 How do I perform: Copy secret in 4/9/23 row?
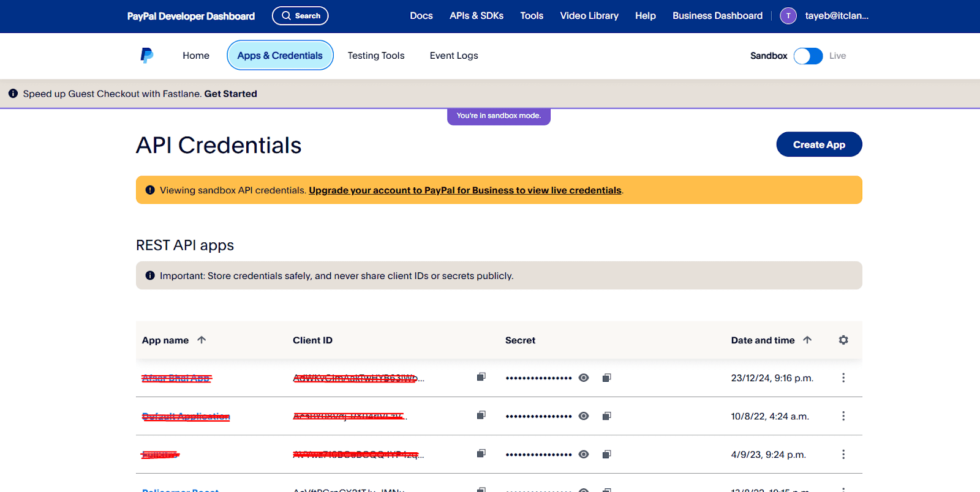coord(606,454)
